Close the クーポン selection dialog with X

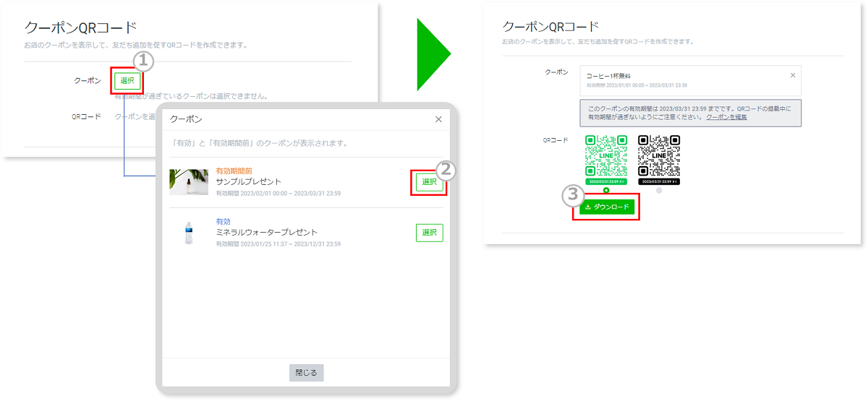[438, 119]
